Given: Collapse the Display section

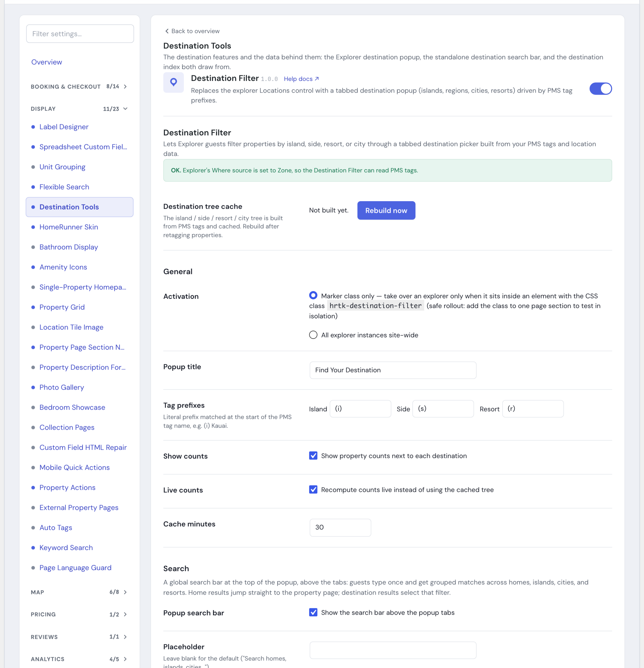Looking at the screenshot, I should pyautogui.click(x=79, y=109).
